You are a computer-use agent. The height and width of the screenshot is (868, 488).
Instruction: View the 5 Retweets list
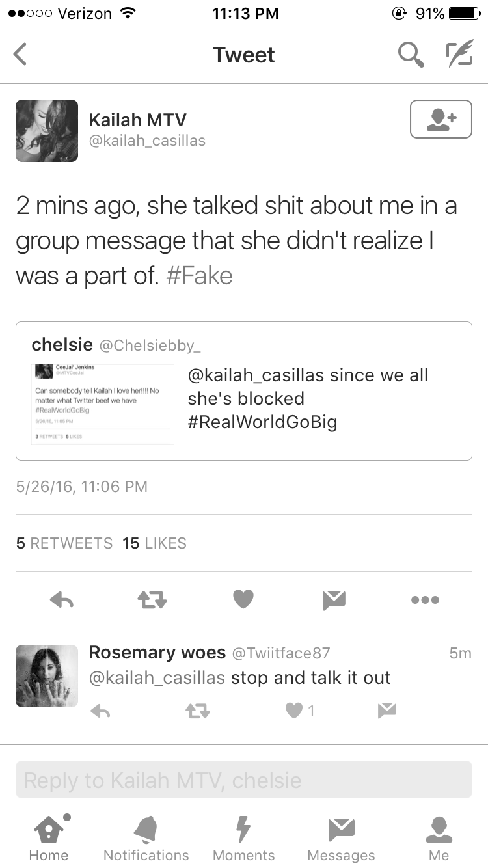tap(64, 543)
